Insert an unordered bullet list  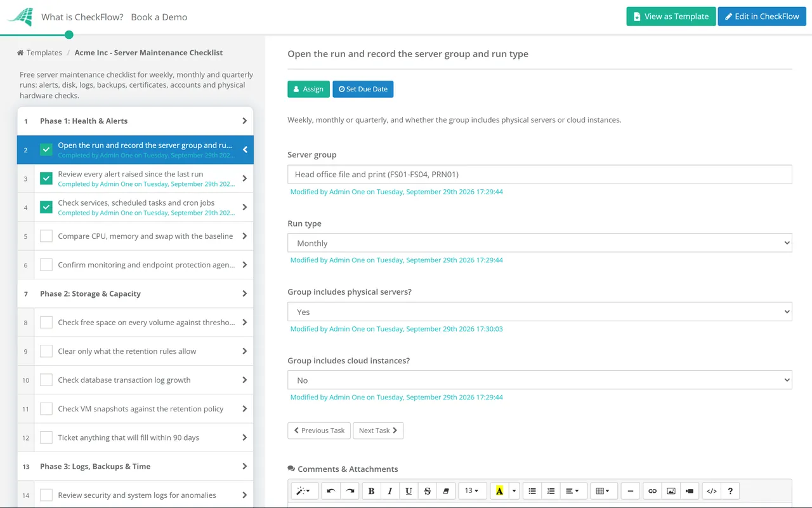[x=532, y=491]
